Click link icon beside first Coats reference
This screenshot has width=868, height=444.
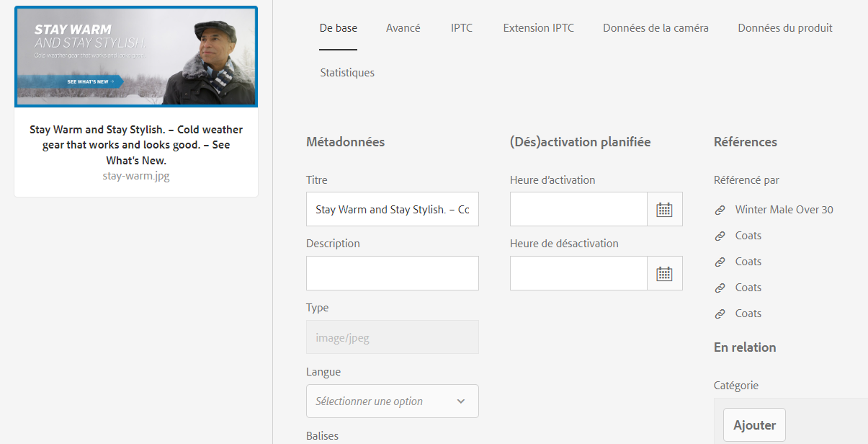coord(720,236)
